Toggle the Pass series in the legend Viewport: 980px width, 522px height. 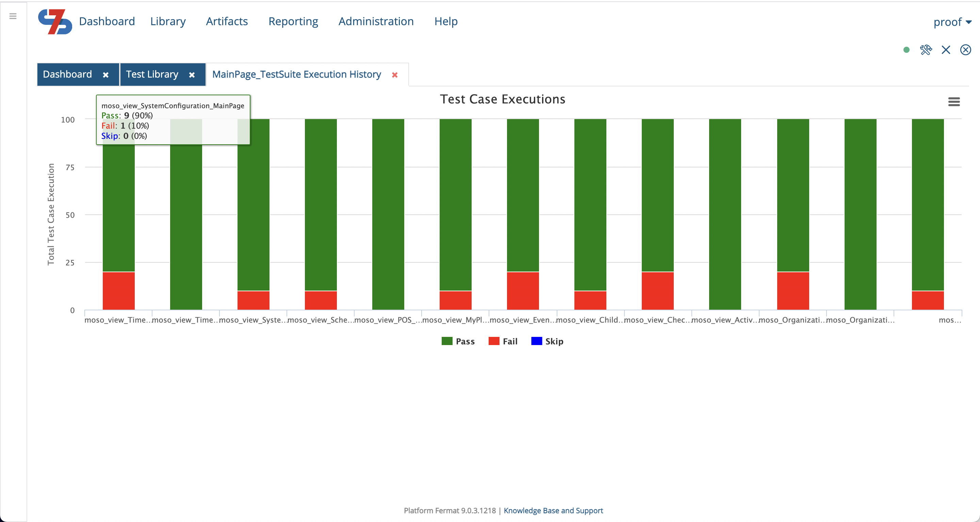458,341
